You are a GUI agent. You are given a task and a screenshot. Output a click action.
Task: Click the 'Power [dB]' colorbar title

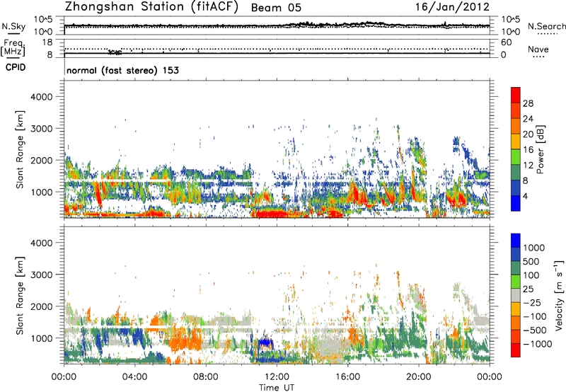point(540,149)
